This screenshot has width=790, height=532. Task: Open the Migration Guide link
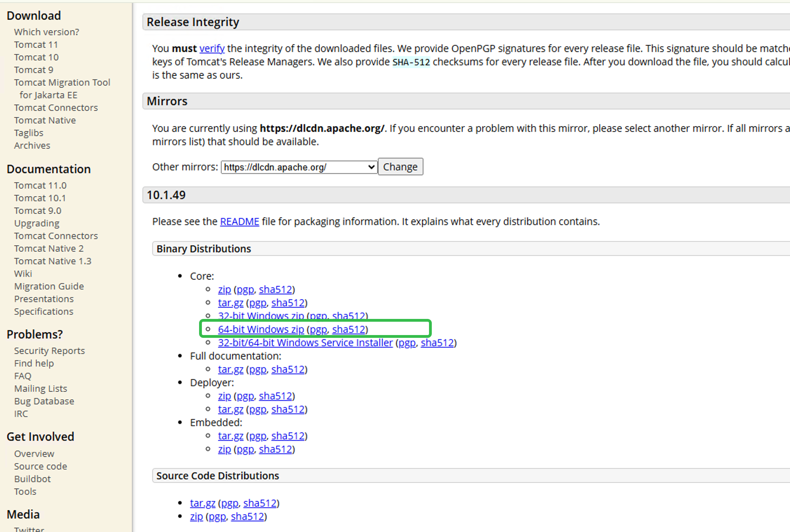pyautogui.click(x=49, y=286)
